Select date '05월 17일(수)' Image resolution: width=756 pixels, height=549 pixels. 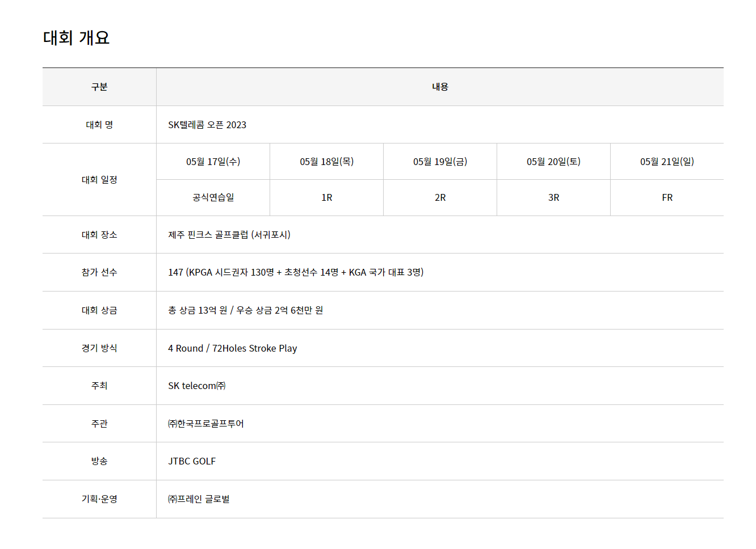tap(213, 162)
